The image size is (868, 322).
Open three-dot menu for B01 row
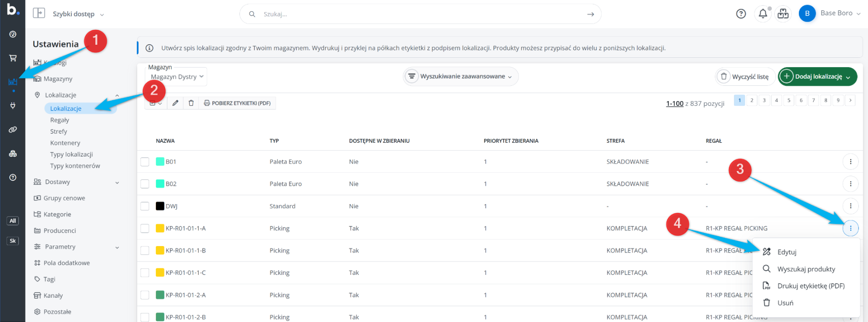850,162
